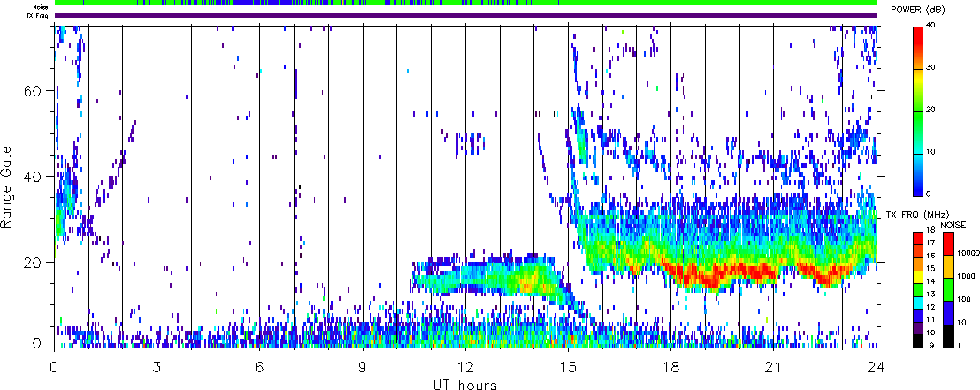Click the 11 label in TX FRQ legend

(x=931, y=320)
